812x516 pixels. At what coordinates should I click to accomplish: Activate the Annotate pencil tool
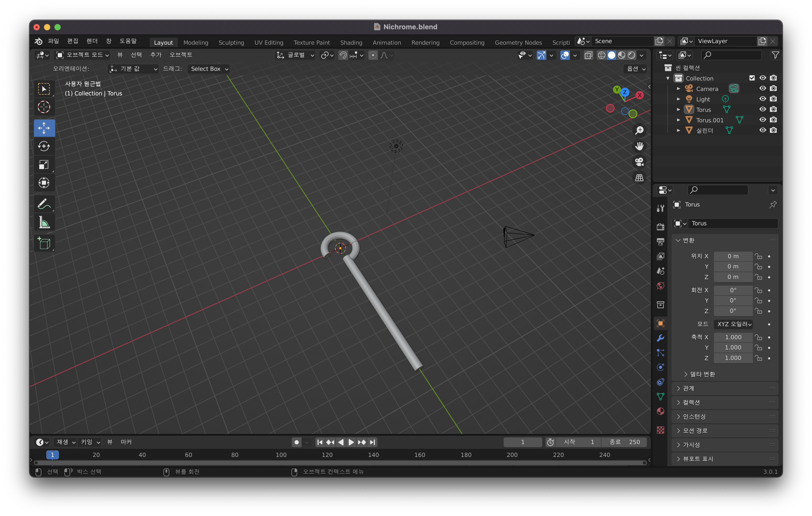[44, 204]
